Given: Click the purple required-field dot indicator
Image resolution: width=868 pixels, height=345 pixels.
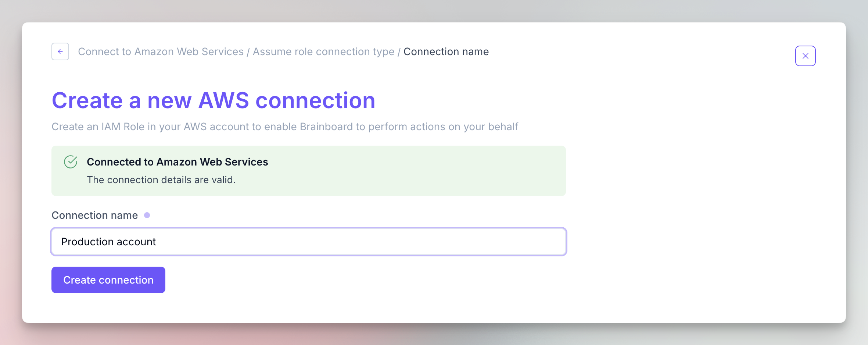Looking at the screenshot, I should [x=147, y=215].
